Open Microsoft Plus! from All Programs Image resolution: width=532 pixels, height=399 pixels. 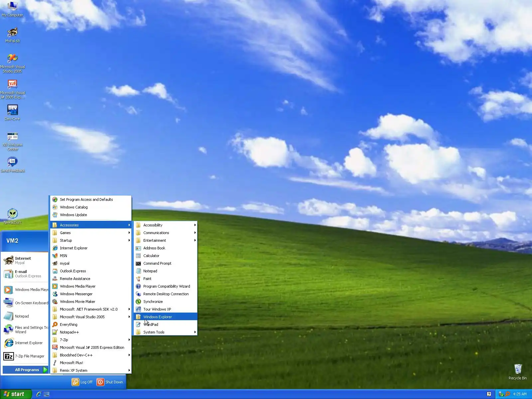[x=90, y=363]
